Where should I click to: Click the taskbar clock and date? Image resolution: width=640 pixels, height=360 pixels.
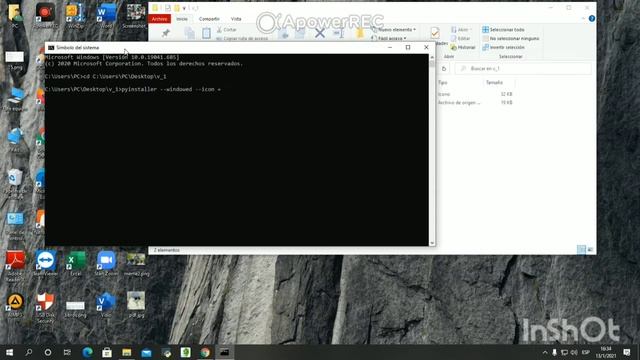[606, 352]
